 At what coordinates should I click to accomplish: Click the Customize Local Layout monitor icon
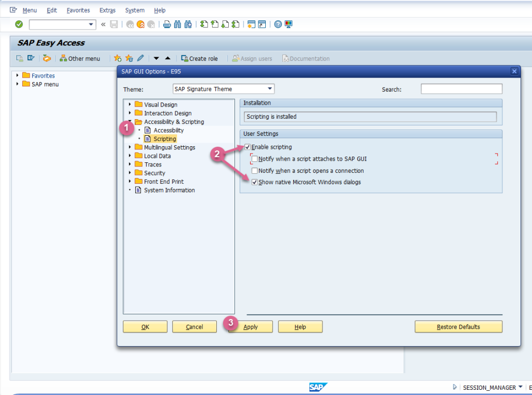pos(289,24)
